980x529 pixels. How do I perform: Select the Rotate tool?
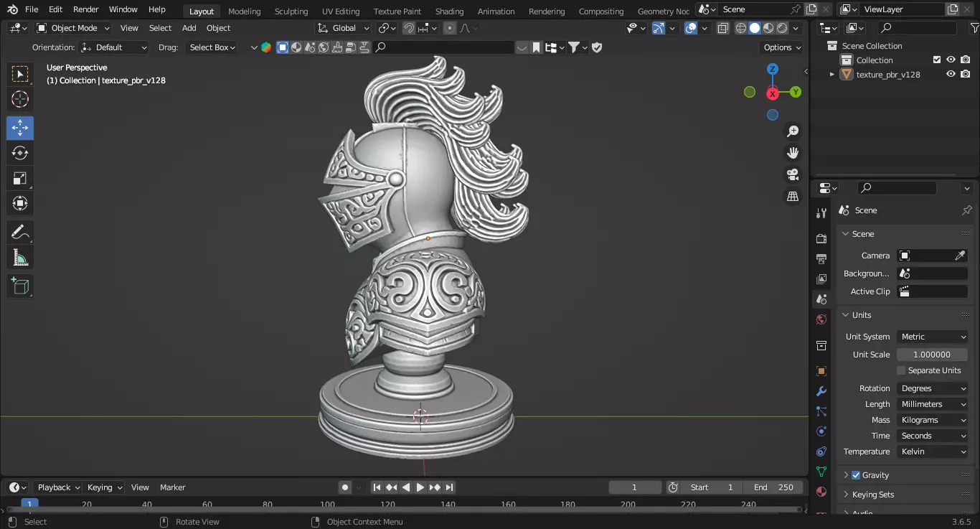[20, 153]
